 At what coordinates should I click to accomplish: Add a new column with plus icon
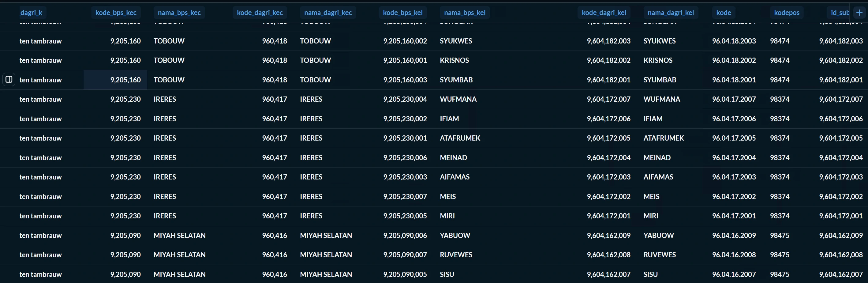859,13
